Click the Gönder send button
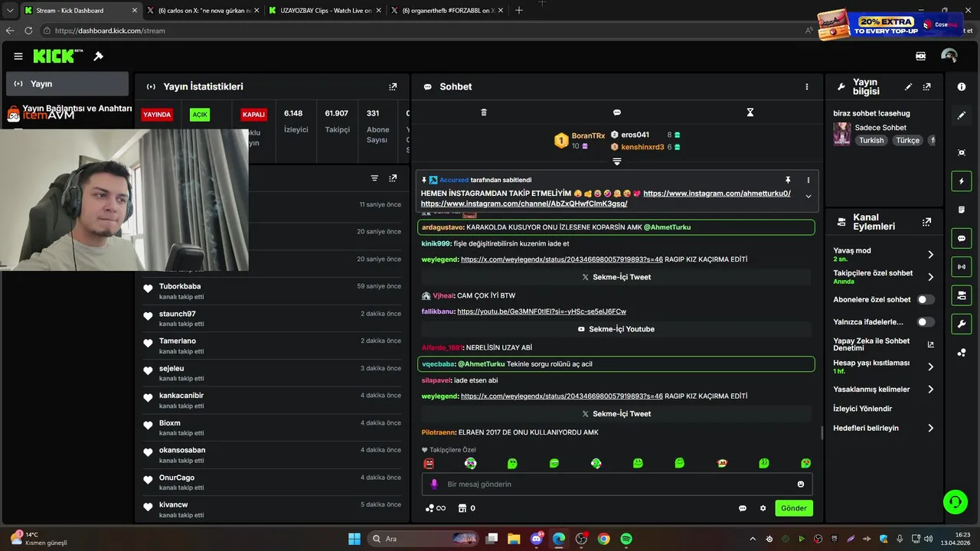Image resolution: width=980 pixels, height=551 pixels. tap(793, 508)
